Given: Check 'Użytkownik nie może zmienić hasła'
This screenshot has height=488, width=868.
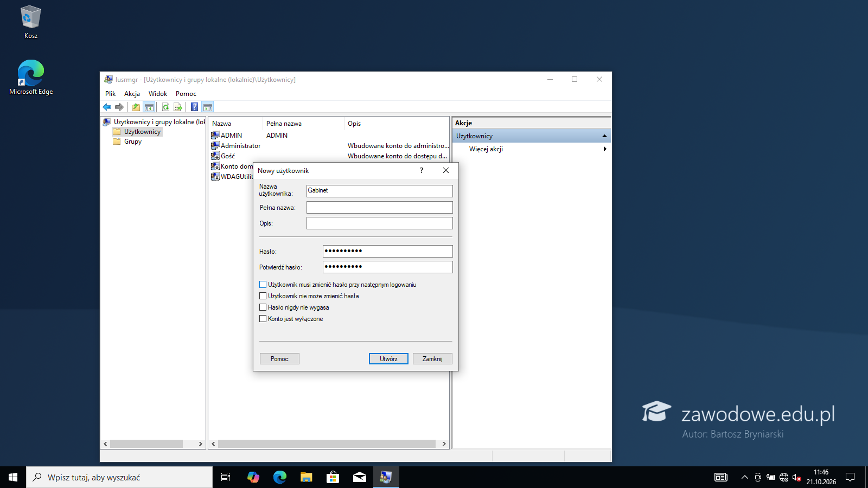Looking at the screenshot, I should pyautogui.click(x=263, y=296).
